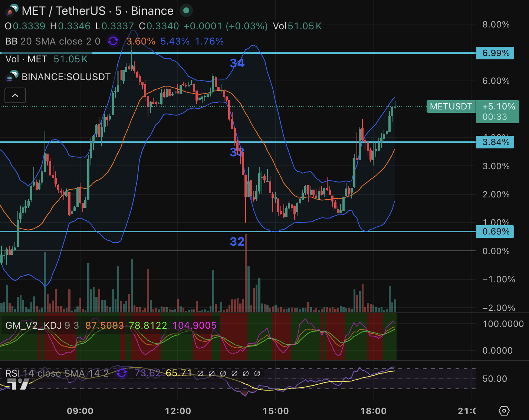Collapse the indicator legend with chevron button
The width and height of the screenshot is (529, 420).
[x=15, y=95]
